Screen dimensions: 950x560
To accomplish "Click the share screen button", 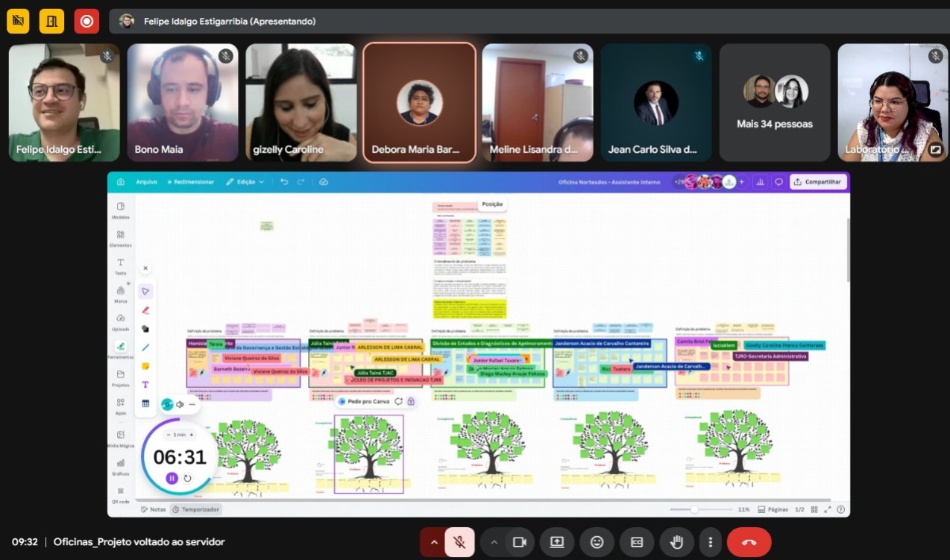I will tap(557, 542).
